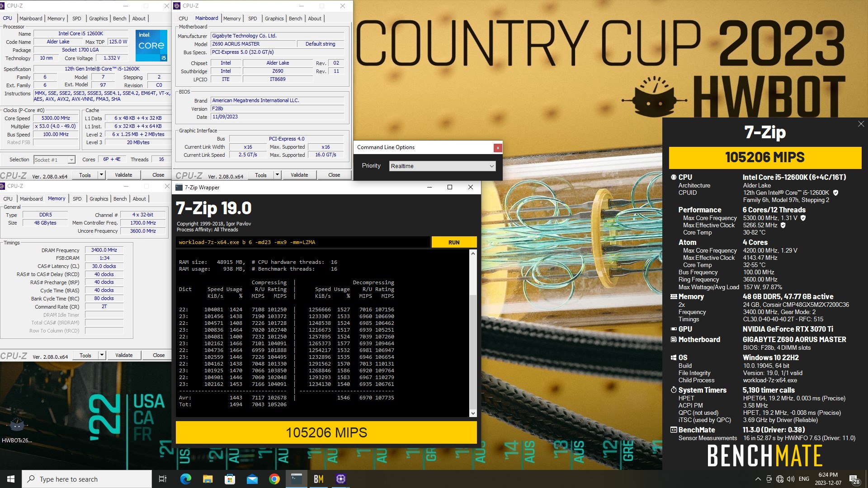Image resolution: width=868 pixels, height=488 pixels.
Task: Click the verified shield next to CPUID
Action: 835,192
